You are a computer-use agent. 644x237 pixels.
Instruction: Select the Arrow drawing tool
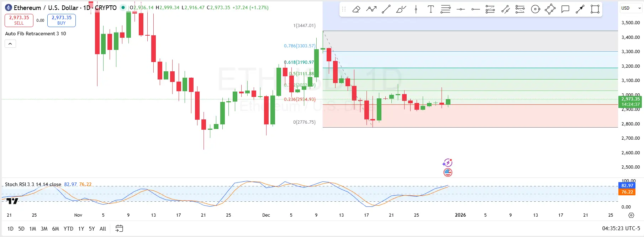(580, 9)
